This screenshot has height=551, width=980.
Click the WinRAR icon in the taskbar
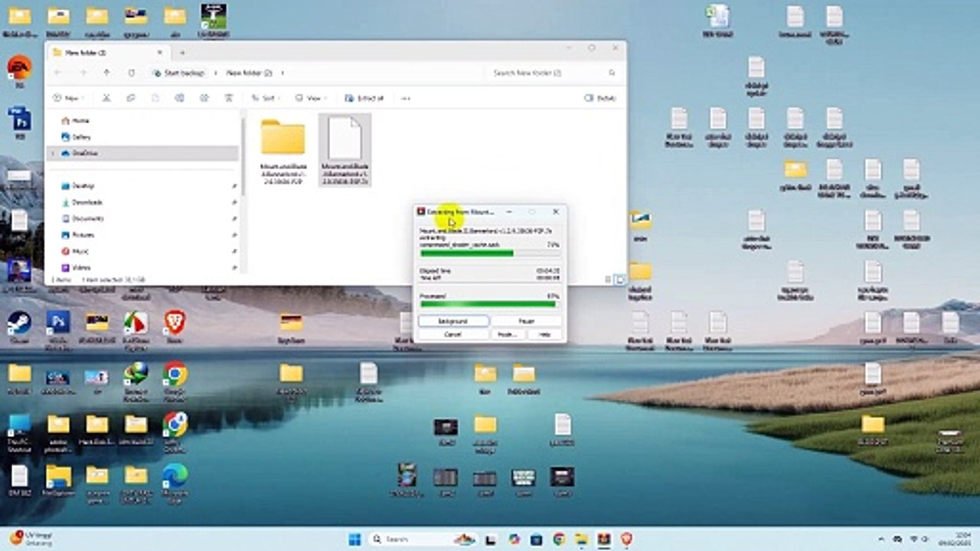pos(603,539)
